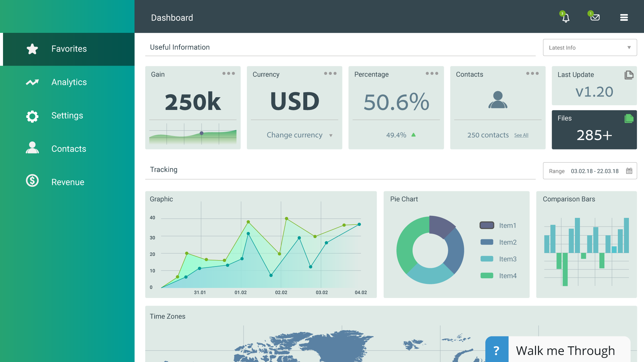The width and height of the screenshot is (644, 362).
Task: Select Analytics menu item
Action: pos(67,82)
